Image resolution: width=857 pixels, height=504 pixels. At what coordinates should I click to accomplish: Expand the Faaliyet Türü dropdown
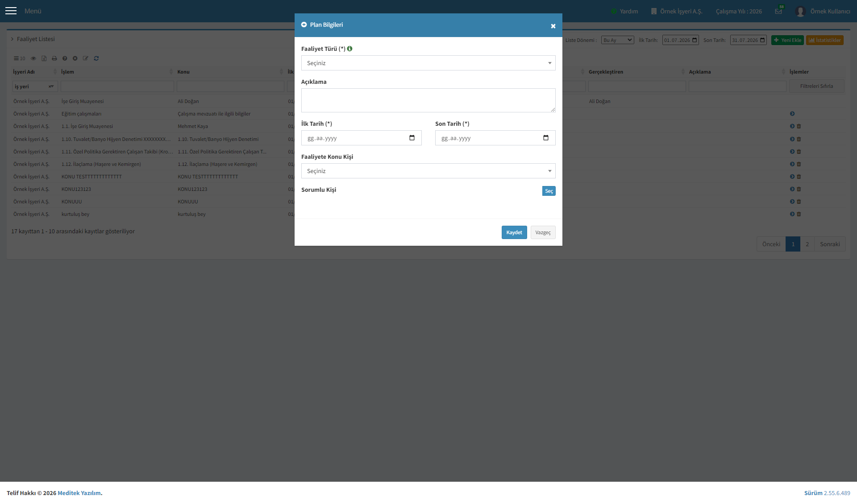[x=428, y=63]
